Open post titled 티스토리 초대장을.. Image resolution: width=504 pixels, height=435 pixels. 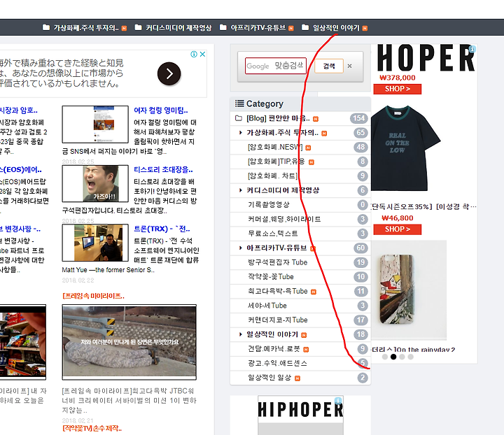tap(163, 169)
